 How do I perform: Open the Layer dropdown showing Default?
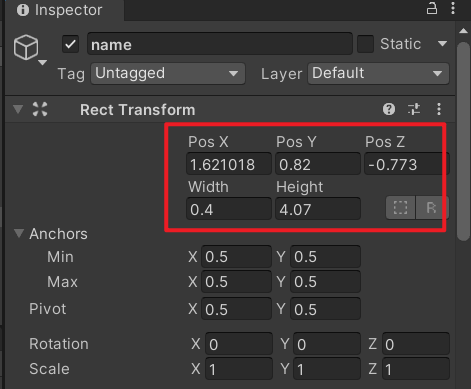(x=378, y=73)
